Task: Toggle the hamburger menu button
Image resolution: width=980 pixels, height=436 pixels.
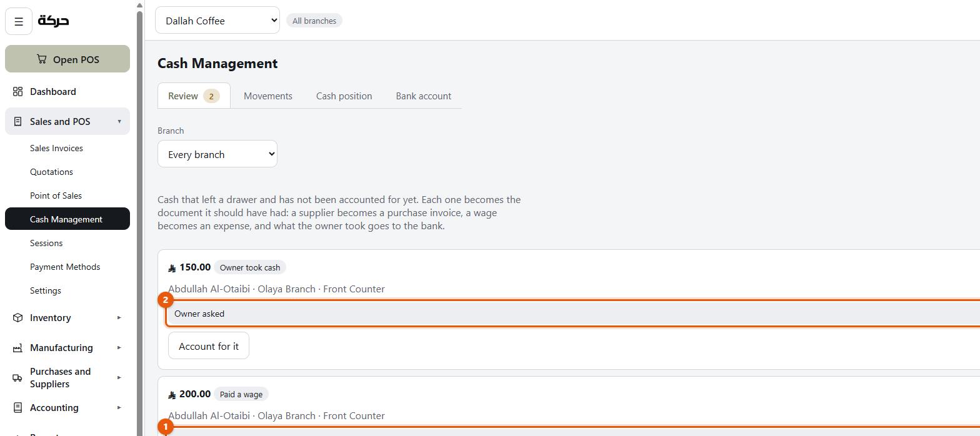Action: 19,21
